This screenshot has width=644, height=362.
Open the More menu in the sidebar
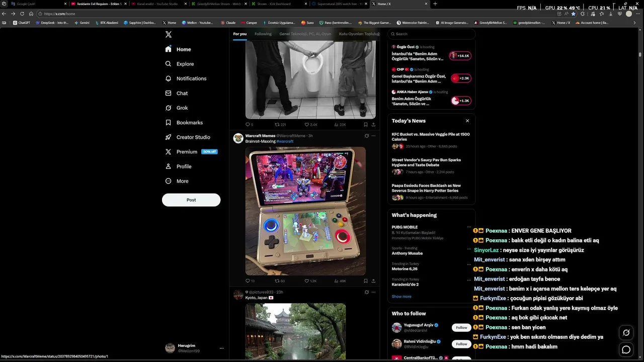point(177,181)
